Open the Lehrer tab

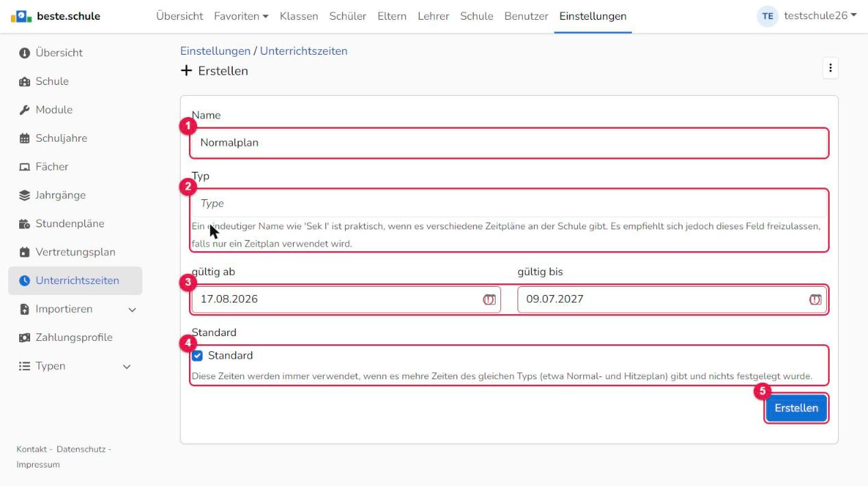pyautogui.click(x=433, y=16)
